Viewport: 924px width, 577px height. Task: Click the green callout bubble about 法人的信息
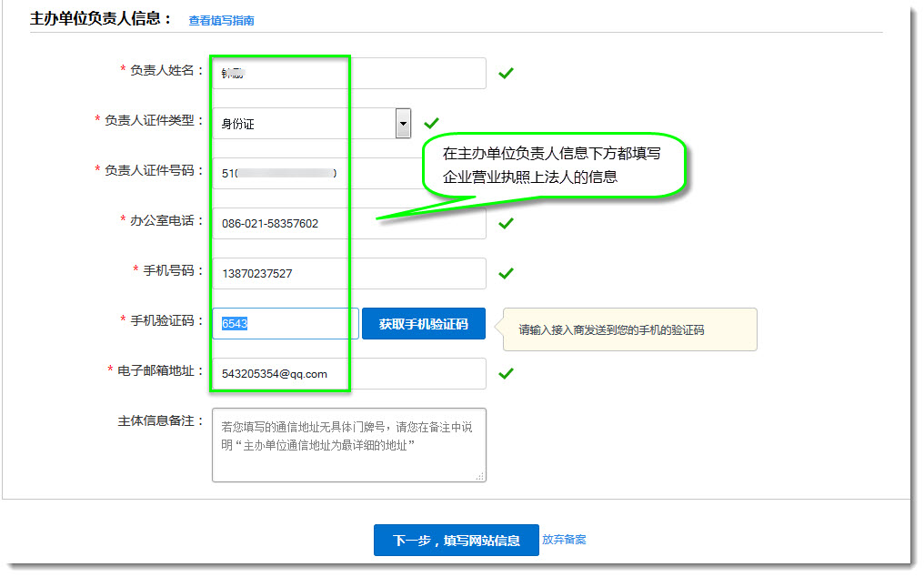(553, 166)
